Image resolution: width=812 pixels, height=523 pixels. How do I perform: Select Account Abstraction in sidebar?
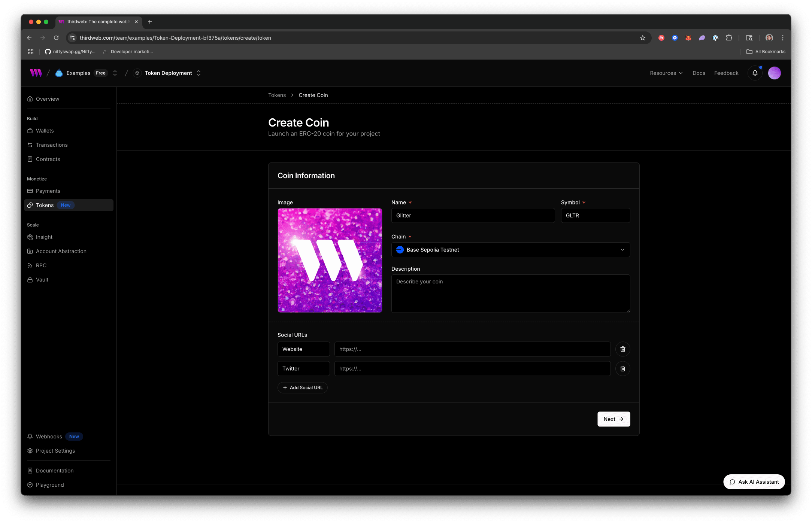pos(61,251)
